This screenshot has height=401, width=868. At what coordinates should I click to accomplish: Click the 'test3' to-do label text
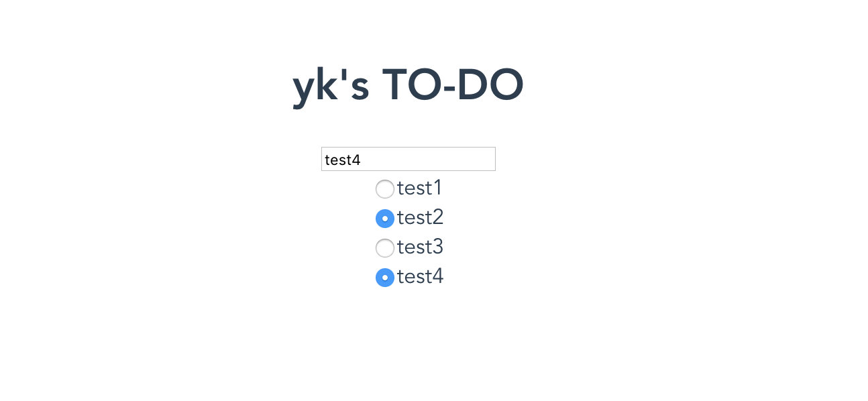point(420,247)
